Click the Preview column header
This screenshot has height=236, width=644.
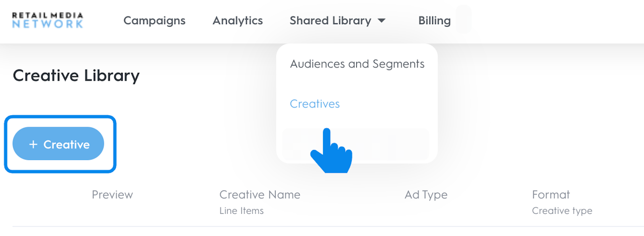(x=112, y=195)
